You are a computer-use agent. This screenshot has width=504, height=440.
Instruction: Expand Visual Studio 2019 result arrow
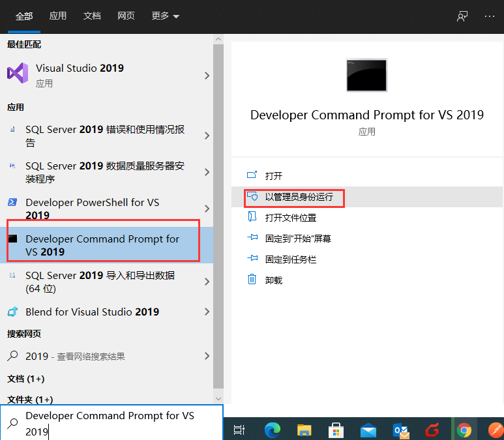[207, 76]
